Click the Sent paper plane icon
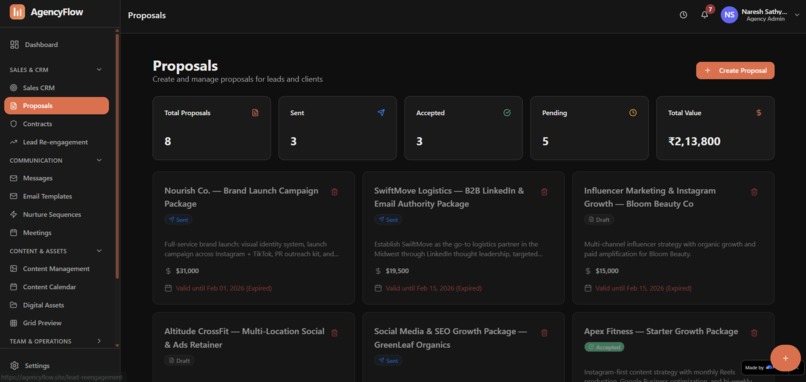This screenshot has width=806, height=382. pos(381,113)
